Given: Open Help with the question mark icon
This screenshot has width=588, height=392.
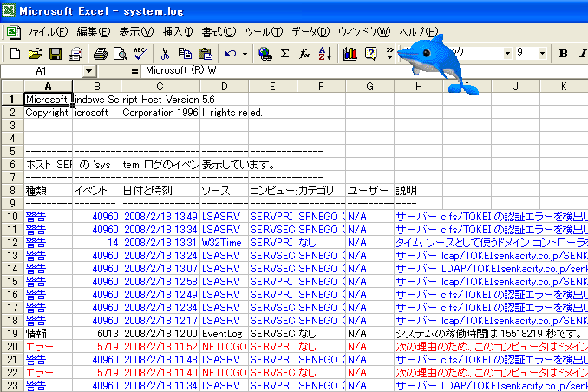Looking at the screenshot, I should click(370, 54).
